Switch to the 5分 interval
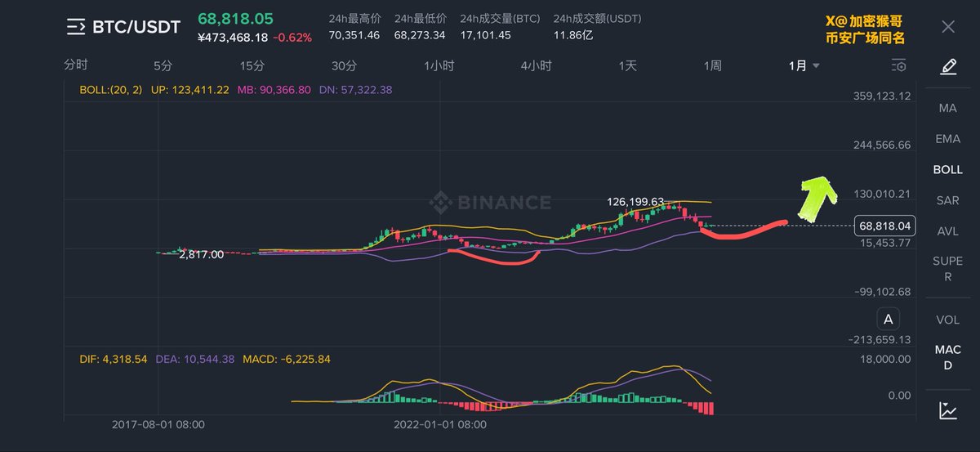Image resolution: width=980 pixels, height=452 pixels. [163, 65]
